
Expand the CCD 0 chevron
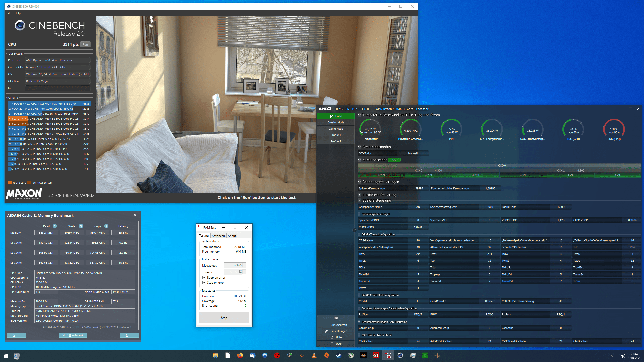click(x=495, y=166)
